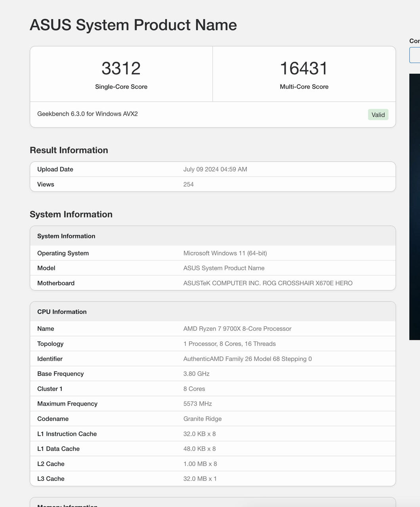Click the 5573 MHz maximum frequency value
Image resolution: width=420 pixels, height=507 pixels.
point(198,404)
